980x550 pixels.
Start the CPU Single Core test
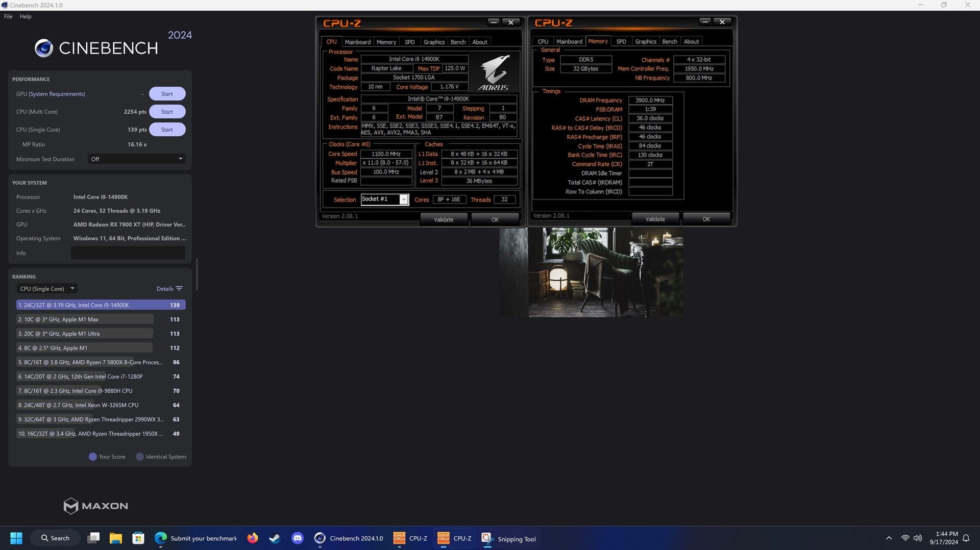[x=167, y=130]
